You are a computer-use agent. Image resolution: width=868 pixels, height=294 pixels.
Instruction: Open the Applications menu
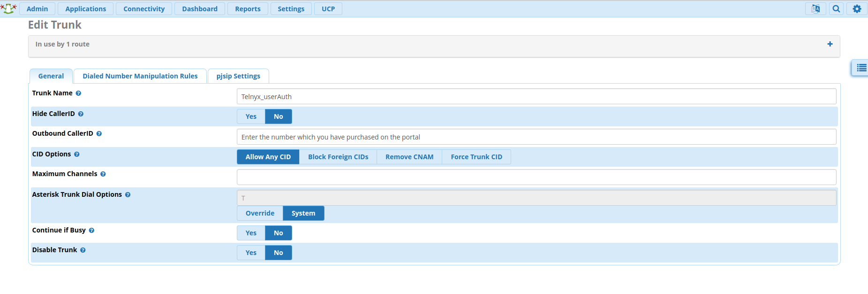point(86,9)
